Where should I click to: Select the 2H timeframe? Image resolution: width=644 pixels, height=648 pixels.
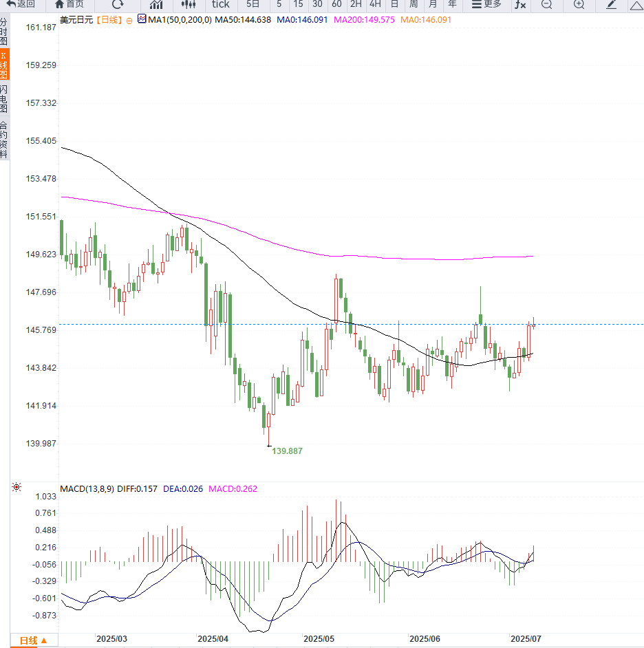pos(356,4)
